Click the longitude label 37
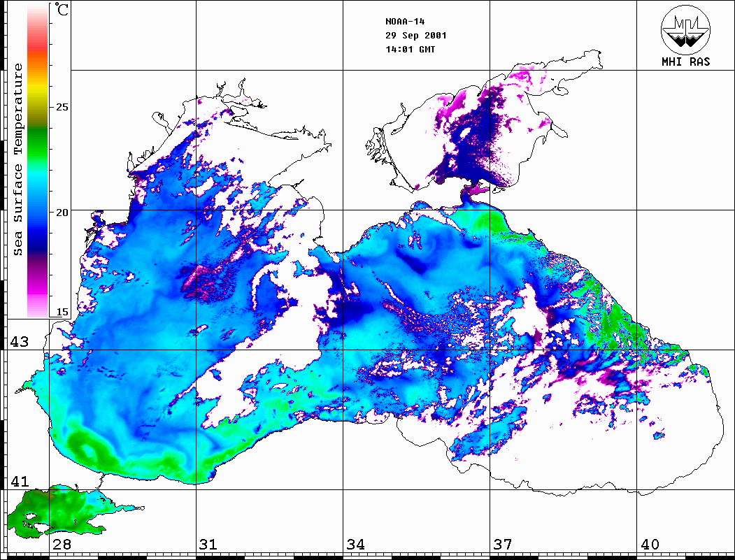Image resolution: width=735 pixels, height=560 pixels. point(503,544)
